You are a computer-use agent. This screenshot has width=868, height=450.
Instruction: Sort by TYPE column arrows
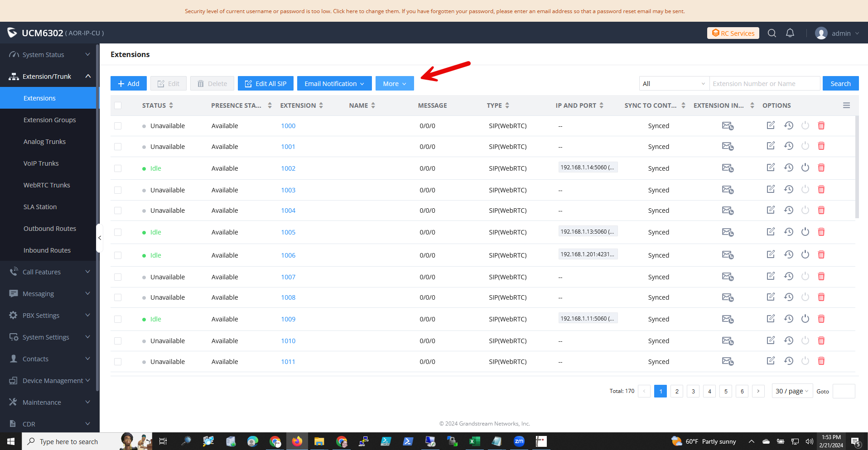pyautogui.click(x=507, y=105)
